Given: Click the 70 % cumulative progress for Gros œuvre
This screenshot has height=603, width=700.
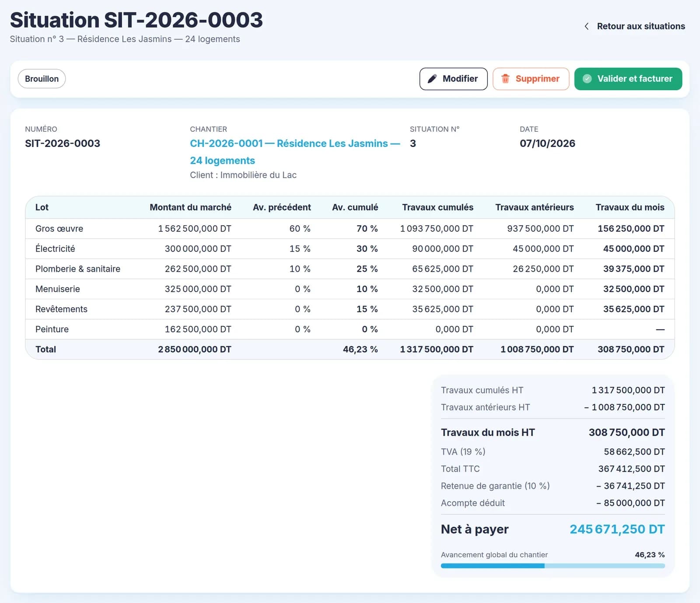Looking at the screenshot, I should click(x=367, y=228).
